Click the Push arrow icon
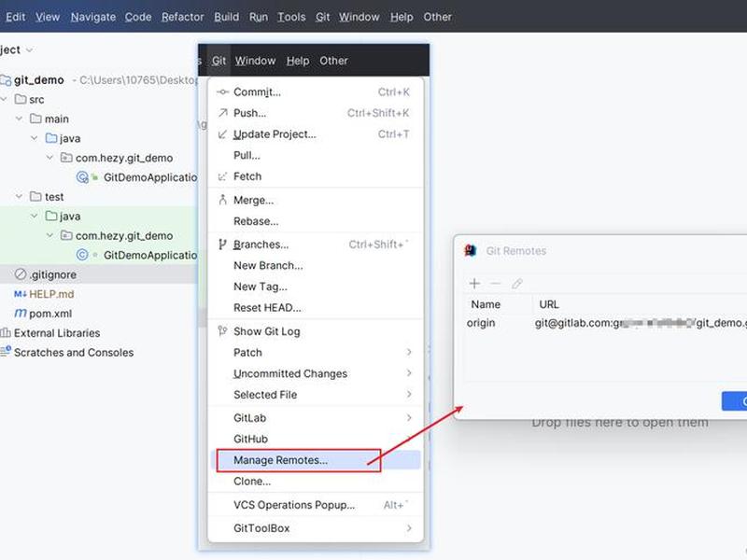 222,113
